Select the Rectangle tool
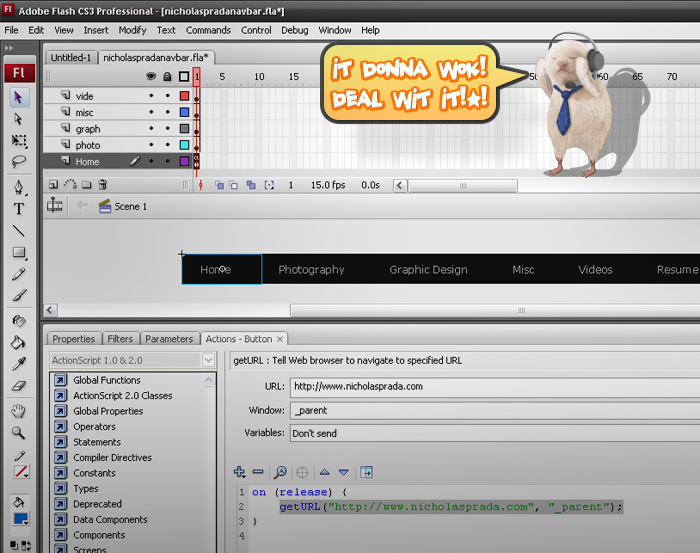The image size is (700, 553). click(19, 252)
